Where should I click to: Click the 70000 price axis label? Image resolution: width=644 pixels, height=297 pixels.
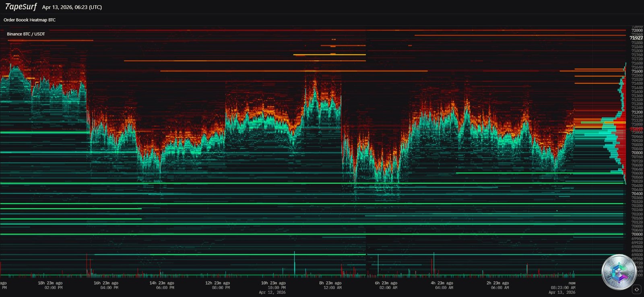point(637,234)
